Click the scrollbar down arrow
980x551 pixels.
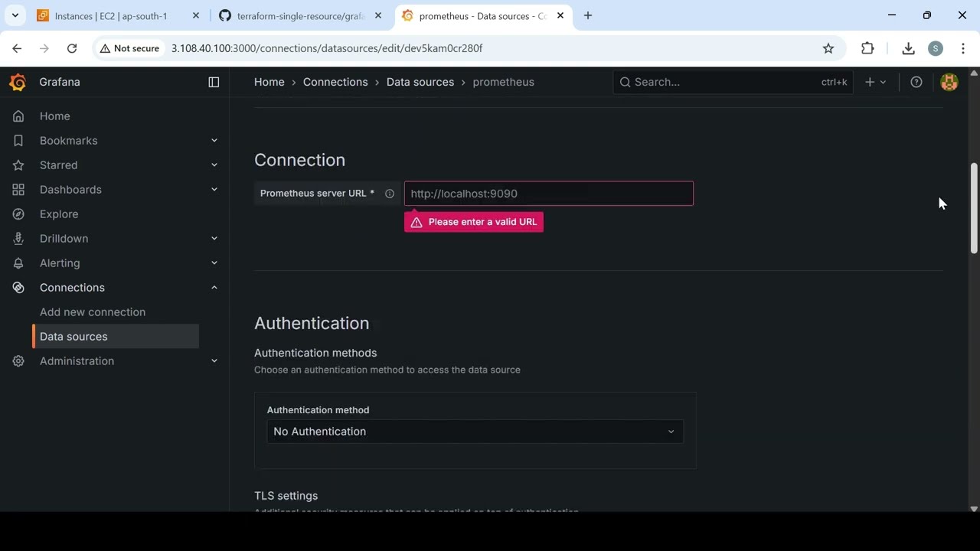coord(974,508)
